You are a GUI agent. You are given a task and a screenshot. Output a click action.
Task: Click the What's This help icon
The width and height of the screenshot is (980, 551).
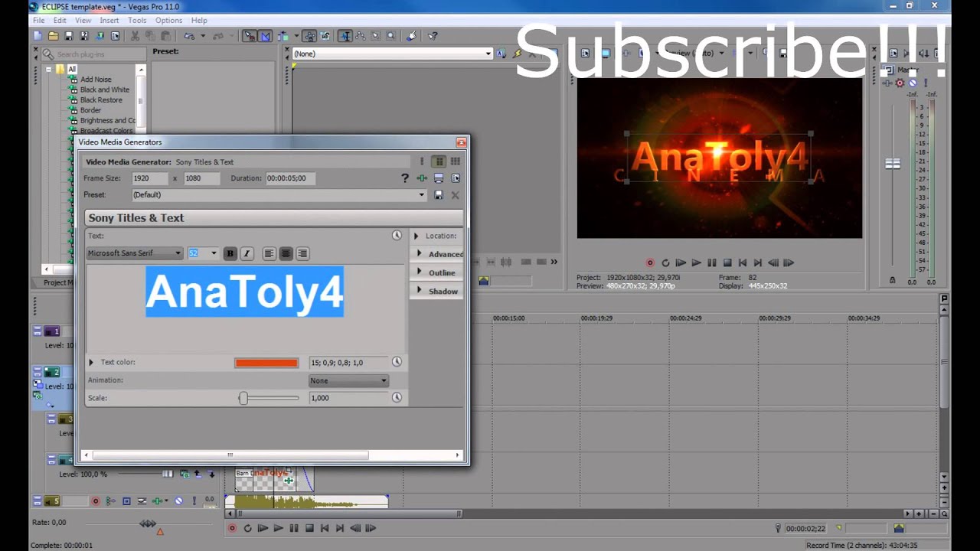(x=433, y=35)
